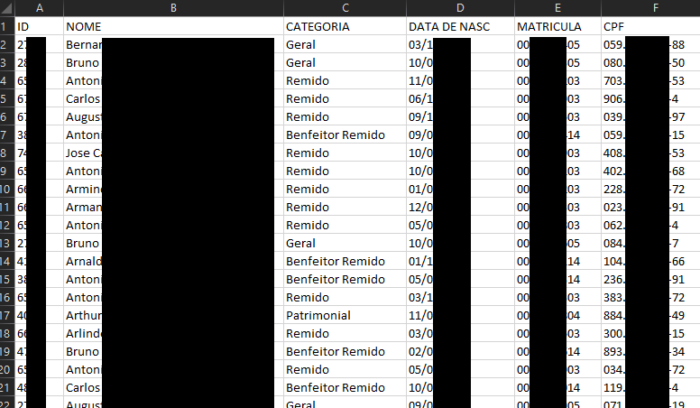
Task: Select column F header
Action: (655, 8)
